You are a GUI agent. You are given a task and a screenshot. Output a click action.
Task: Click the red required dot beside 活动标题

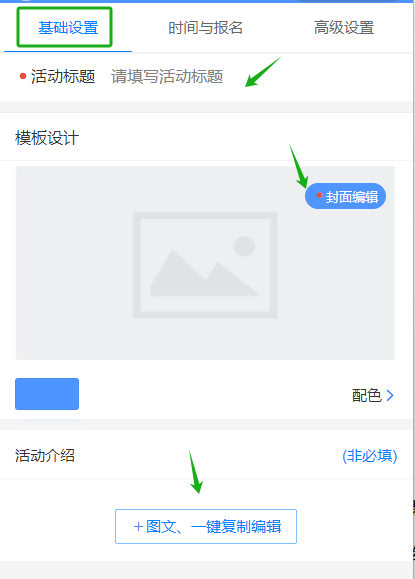click(23, 76)
